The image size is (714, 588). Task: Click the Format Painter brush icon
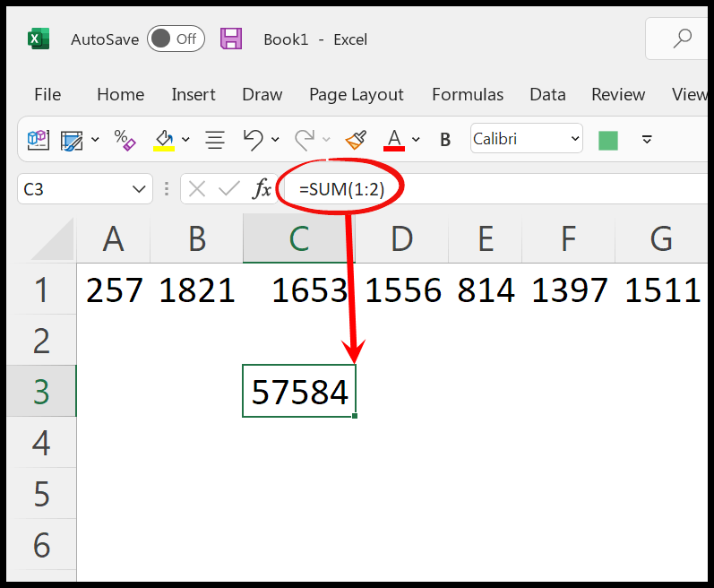tap(356, 140)
